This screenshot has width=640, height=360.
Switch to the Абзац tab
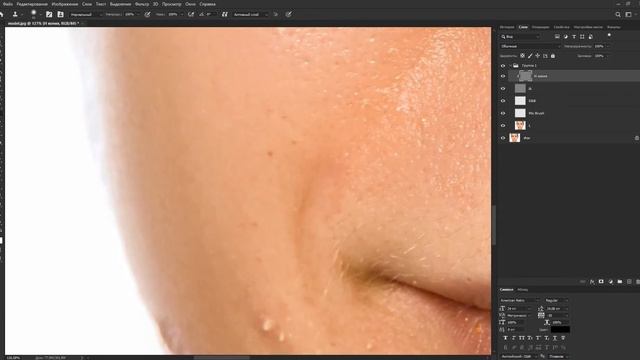pos(523,289)
